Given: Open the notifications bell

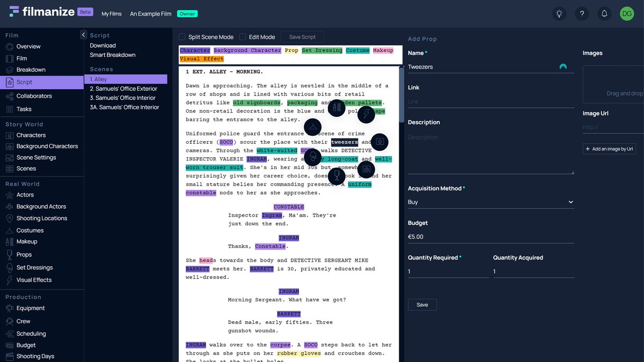Looking at the screenshot, I should (604, 13).
